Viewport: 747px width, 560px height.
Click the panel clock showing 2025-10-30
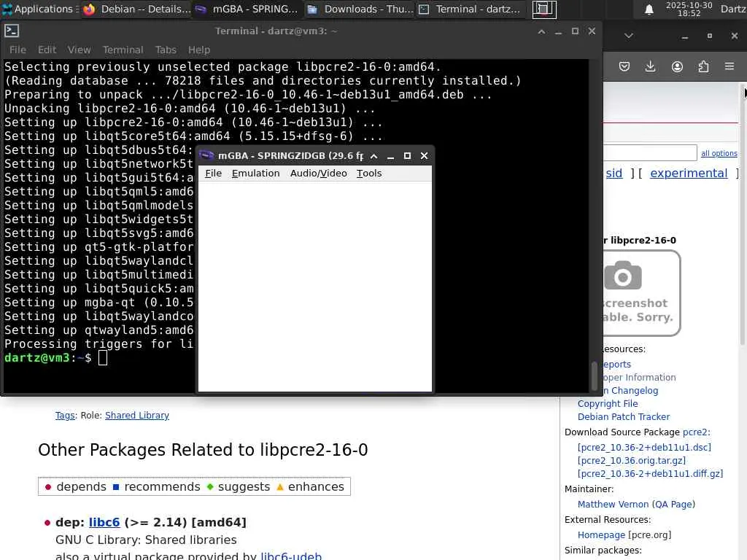(689, 9)
